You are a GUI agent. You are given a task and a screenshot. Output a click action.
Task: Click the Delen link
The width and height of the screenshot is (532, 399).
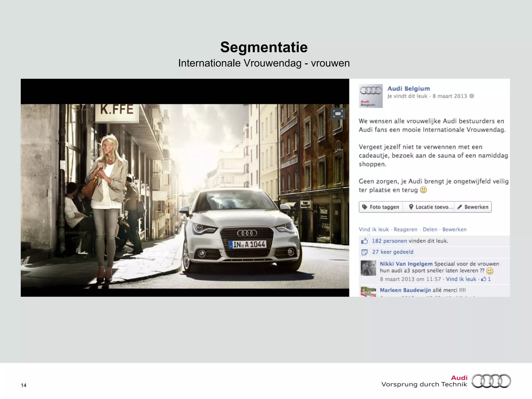point(430,229)
